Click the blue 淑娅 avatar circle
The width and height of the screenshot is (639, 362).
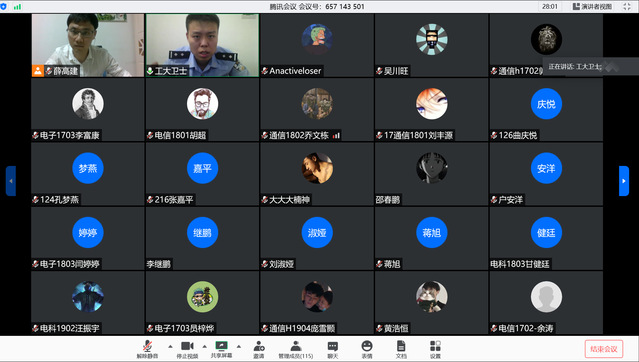tap(317, 232)
